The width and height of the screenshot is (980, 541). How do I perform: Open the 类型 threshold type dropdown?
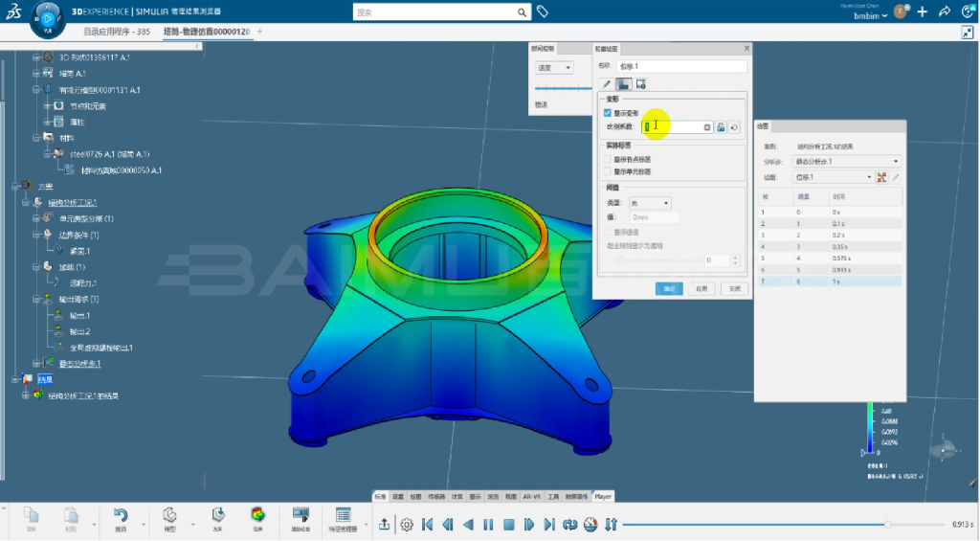tap(650, 203)
